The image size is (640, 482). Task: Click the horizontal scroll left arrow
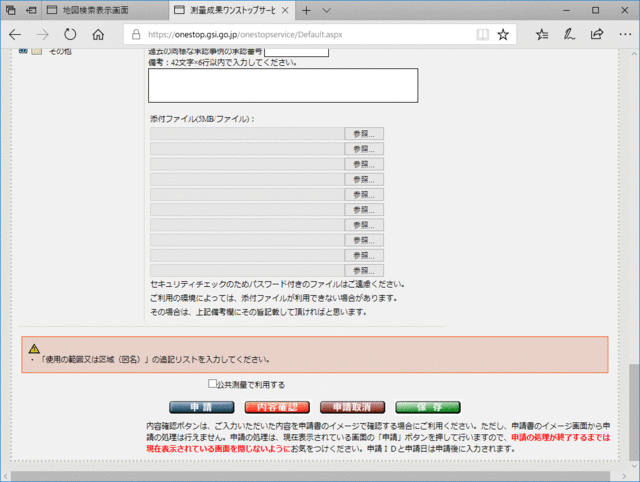pyautogui.click(x=5, y=476)
